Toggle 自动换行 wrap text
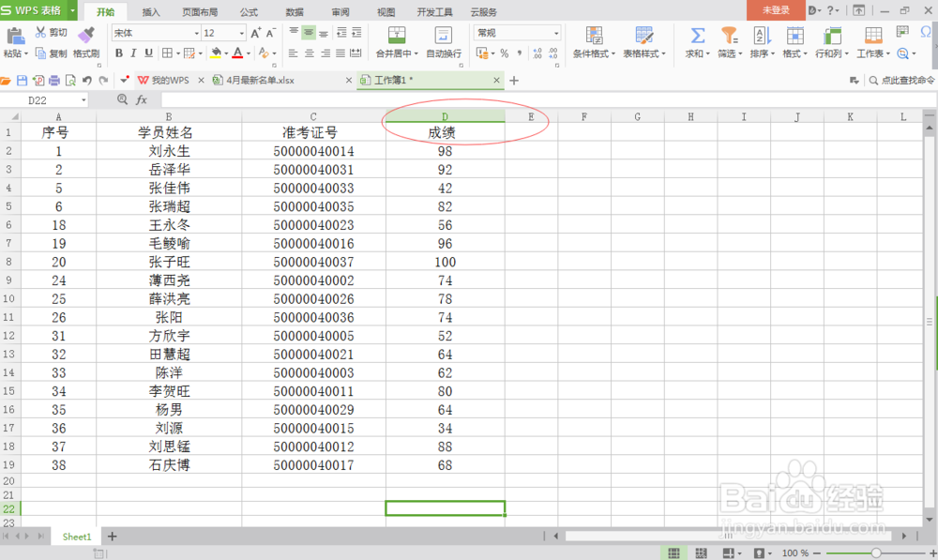Image resolution: width=938 pixels, height=560 pixels. tap(444, 42)
